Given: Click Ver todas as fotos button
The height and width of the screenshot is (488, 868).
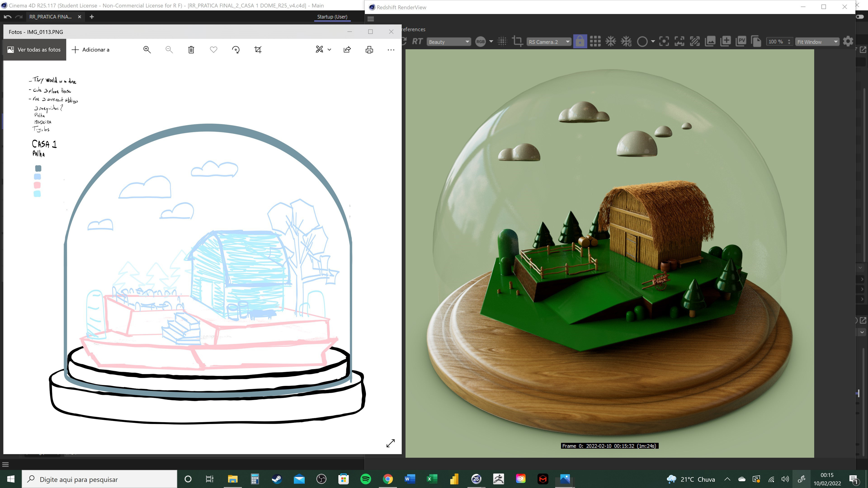Looking at the screenshot, I should click(34, 50).
